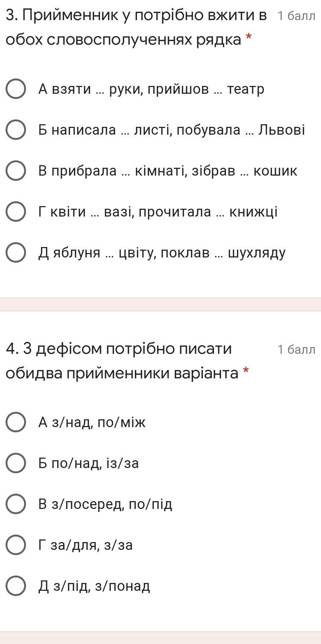The height and width of the screenshot is (644, 321).
Task: Mark answer Г квіти вазі, прочитала книжці
Action: pyautogui.click(x=16, y=212)
